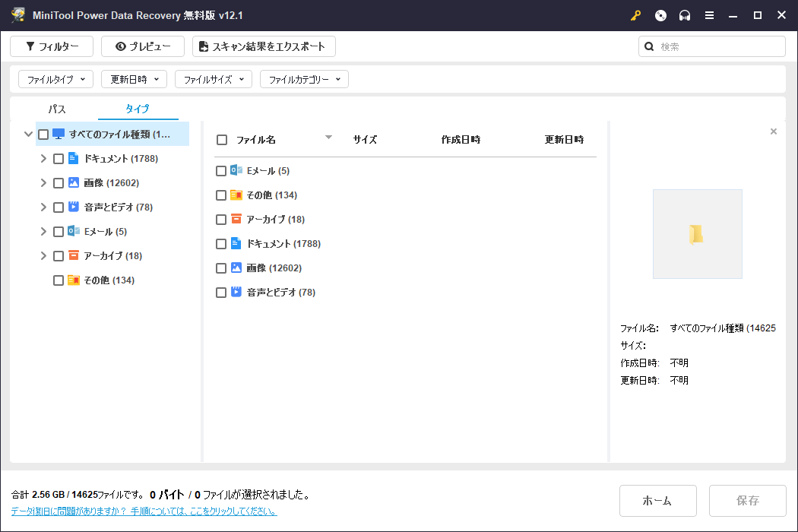Click the disc media icon in title bar

click(660, 15)
